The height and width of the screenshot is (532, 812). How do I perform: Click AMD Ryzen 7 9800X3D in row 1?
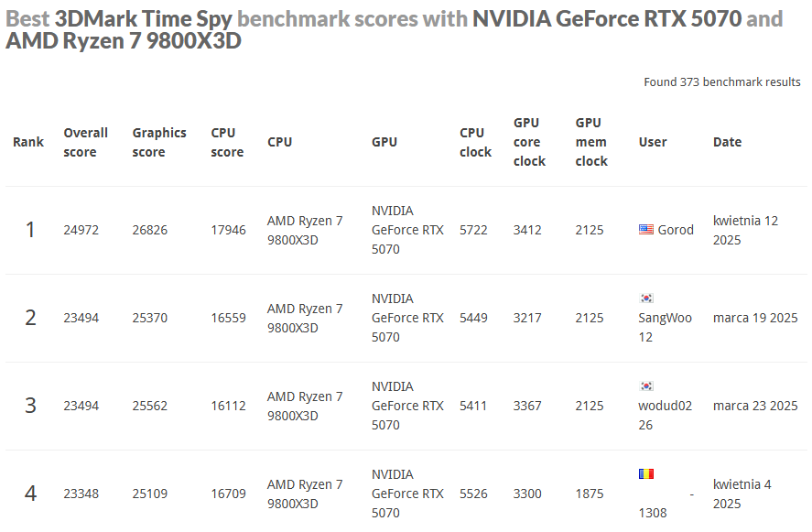305,230
